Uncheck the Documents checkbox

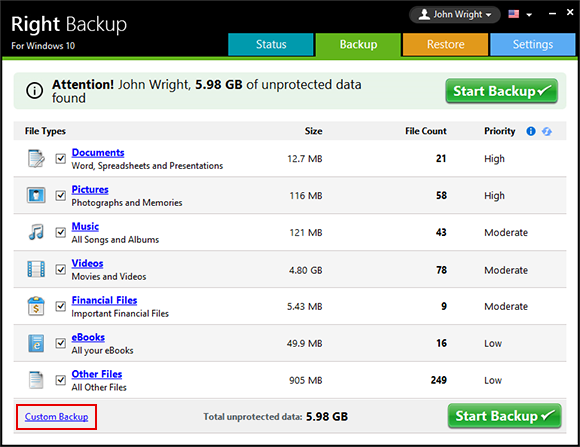pos(61,159)
